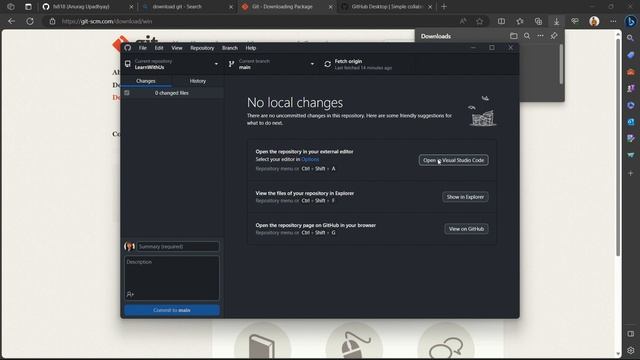Toggle the 0 changed files checkbox

tap(127, 93)
